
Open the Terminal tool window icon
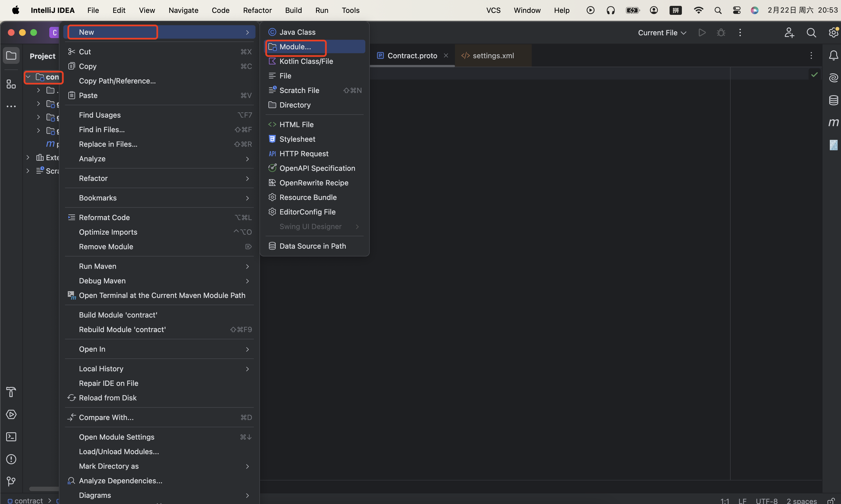[11, 437]
